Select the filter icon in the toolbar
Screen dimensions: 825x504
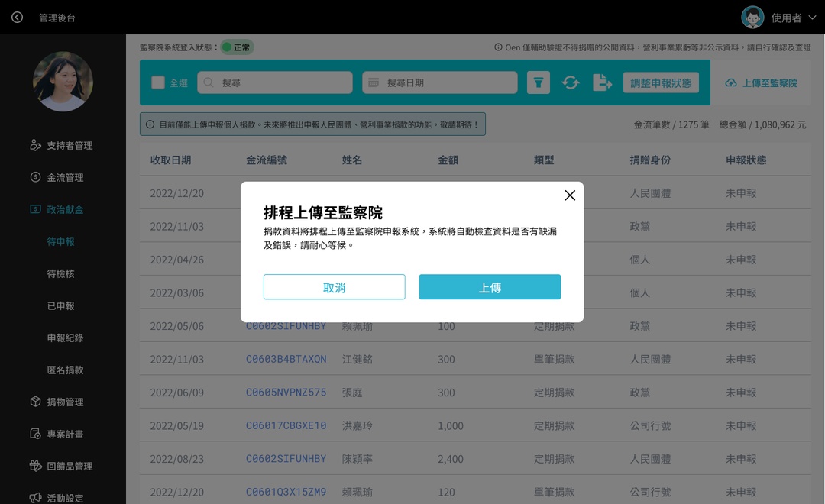[x=538, y=82]
